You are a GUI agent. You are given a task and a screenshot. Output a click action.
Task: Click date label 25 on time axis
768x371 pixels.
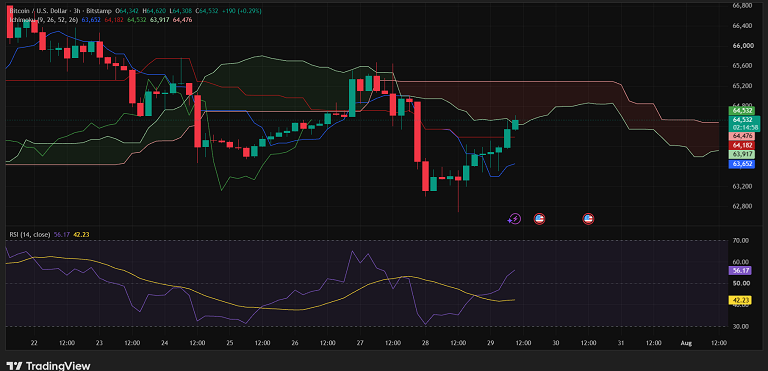[230, 343]
